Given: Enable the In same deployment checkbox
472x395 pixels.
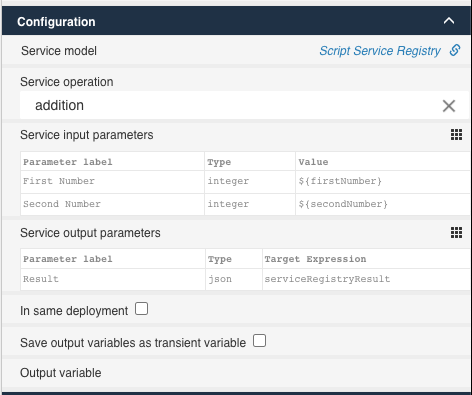Looking at the screenshot, I should [141, 309].
